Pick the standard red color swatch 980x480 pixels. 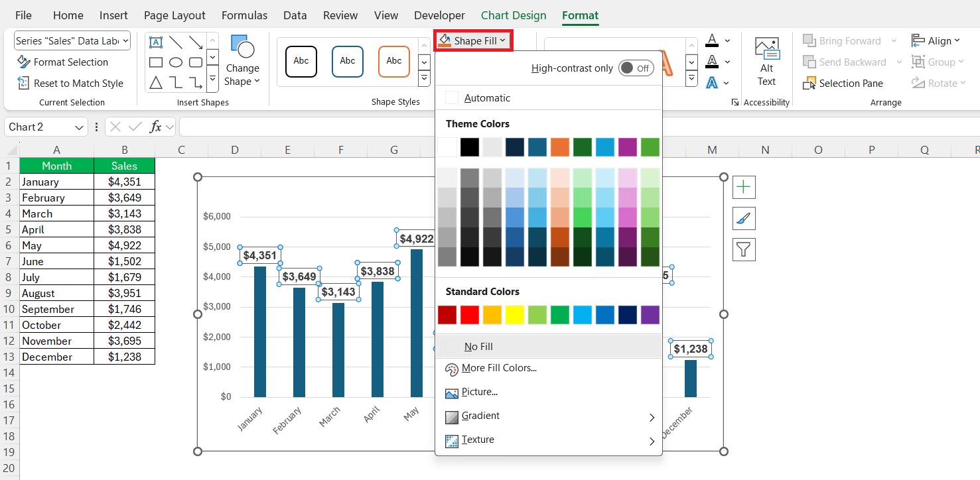click(470, 315)
